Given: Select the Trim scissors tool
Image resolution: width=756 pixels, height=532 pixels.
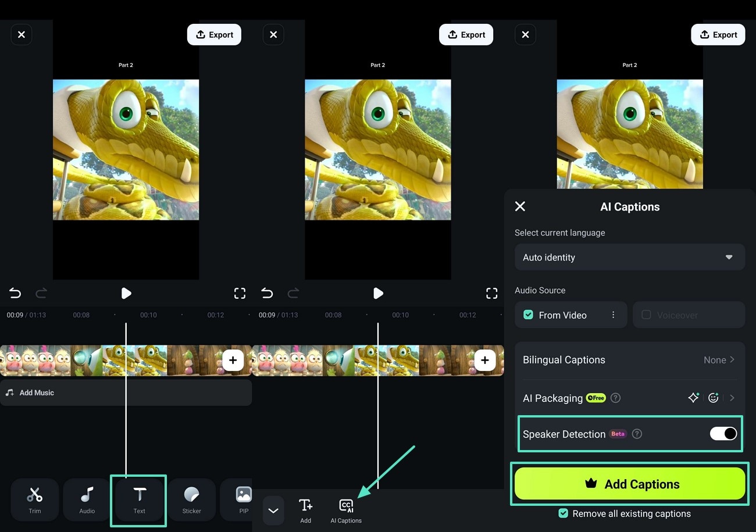Looking at the screenshot, I should tap(35, 499).
